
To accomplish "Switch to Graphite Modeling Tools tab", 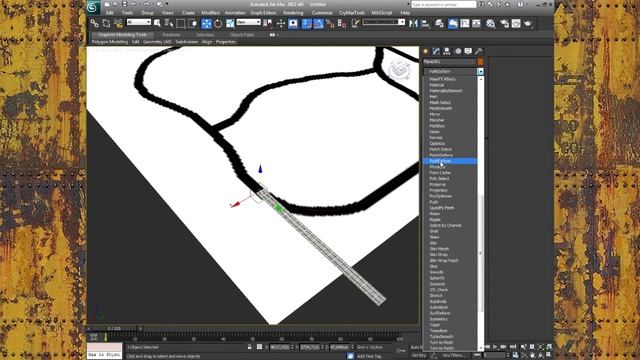I will pyautogui.click(x=122, y=35).
